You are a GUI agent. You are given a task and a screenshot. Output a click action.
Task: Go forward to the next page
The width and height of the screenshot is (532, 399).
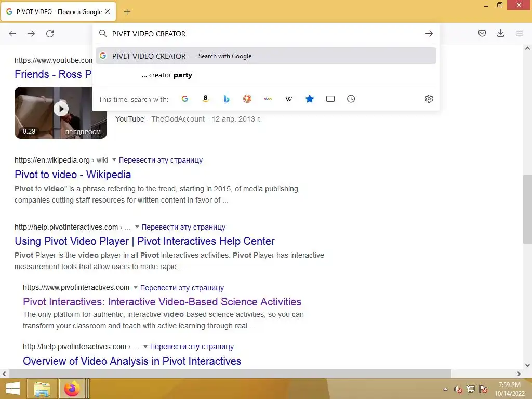click(31, 34)
